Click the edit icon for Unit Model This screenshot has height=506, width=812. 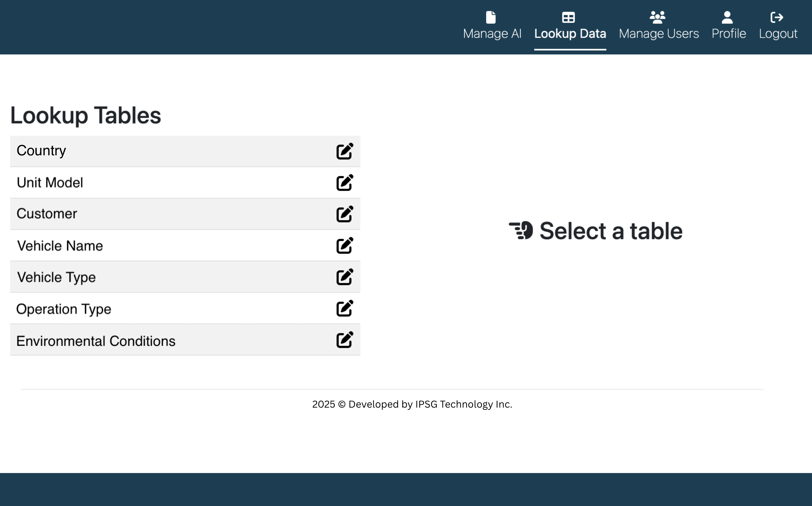(344, 183)
